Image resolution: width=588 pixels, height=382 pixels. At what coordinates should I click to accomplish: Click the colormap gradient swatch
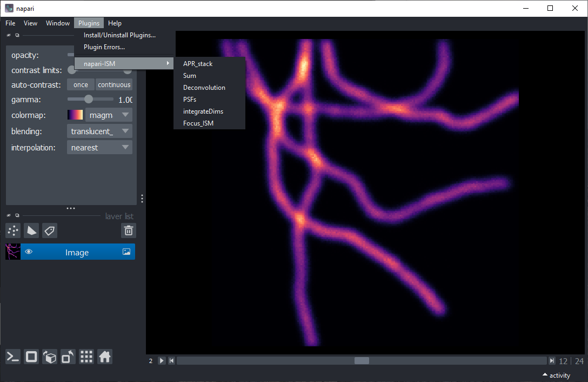75,115
